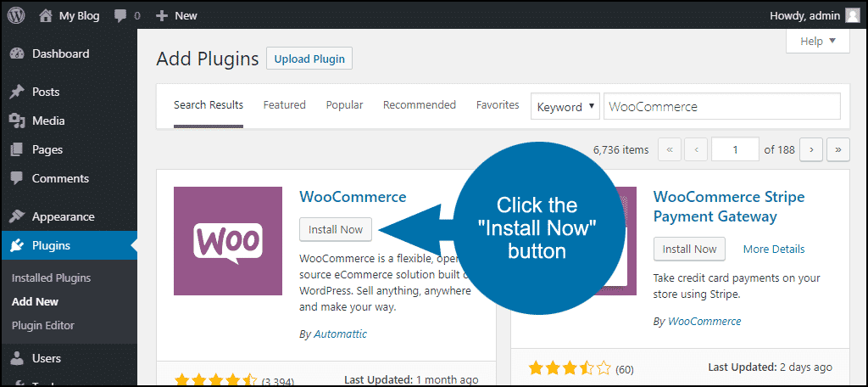Click the Stripe gateway star rating

(x=570, y=368)
